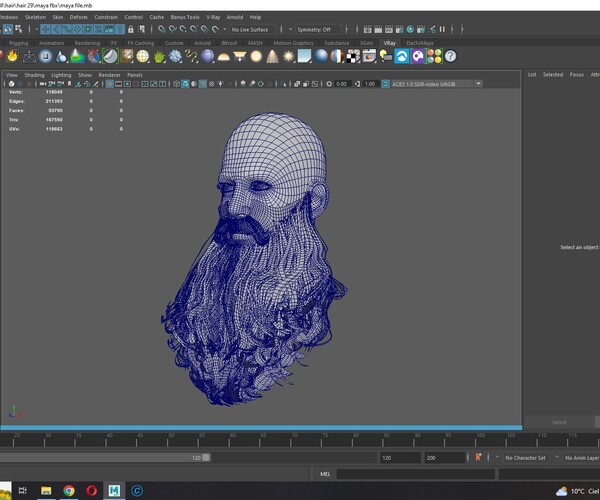This screenshot has width=600, height=500.
Task: Open the Deform menu
Action: click(78, 17)
